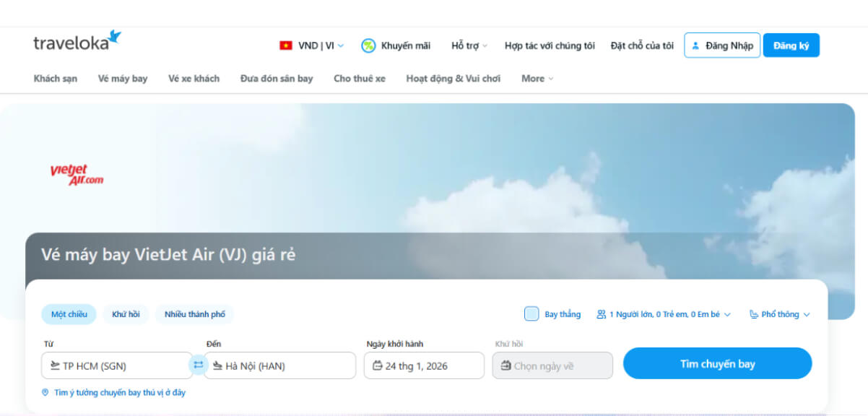Select the Khứ hồi trip type
The image size is (868, 416).
coord(126,313)
